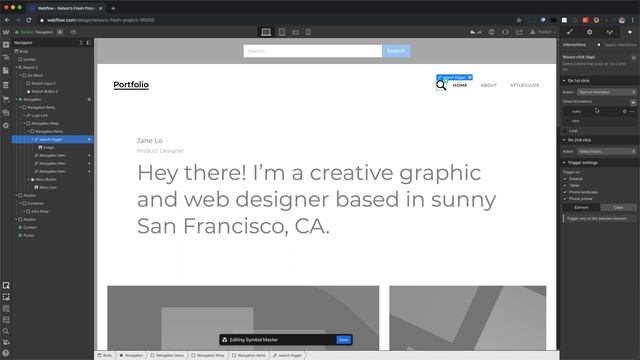Open the On 1st click Action dropdown
Image resolution: width=640 pixels, height=360 pixels.
click(x=607, y=92)
